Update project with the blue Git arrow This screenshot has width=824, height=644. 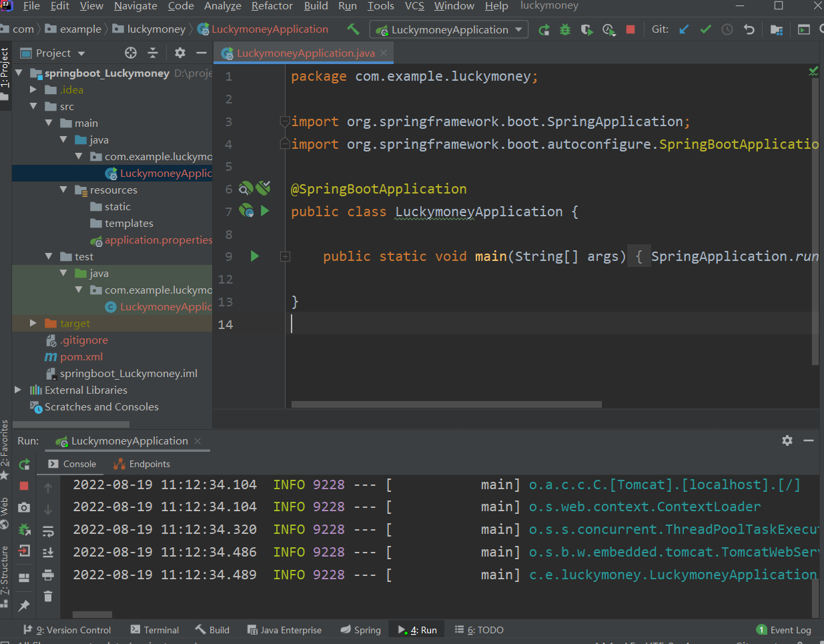(x=684, y=29)
